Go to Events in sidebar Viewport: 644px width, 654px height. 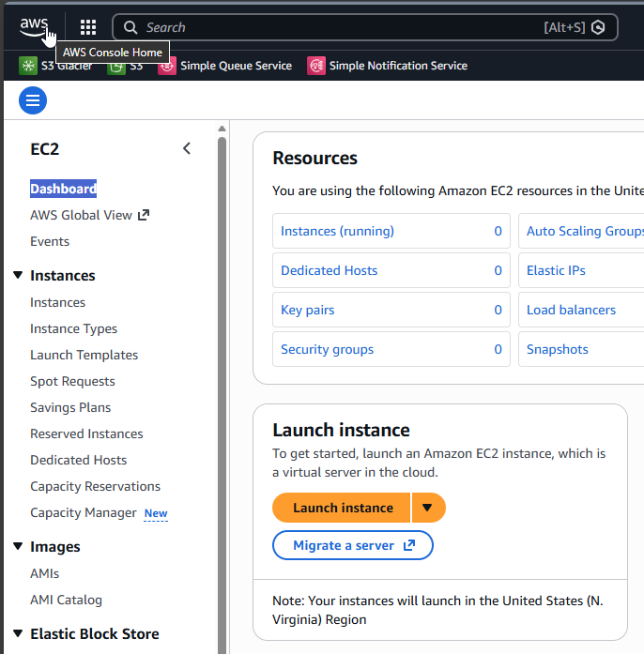50,241
